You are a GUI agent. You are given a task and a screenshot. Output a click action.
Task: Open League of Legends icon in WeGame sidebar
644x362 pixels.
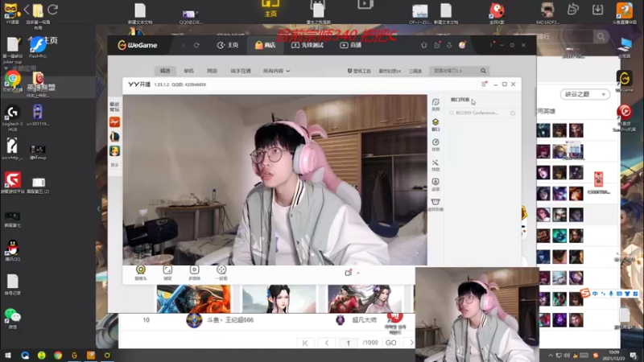tap(114, 136)
